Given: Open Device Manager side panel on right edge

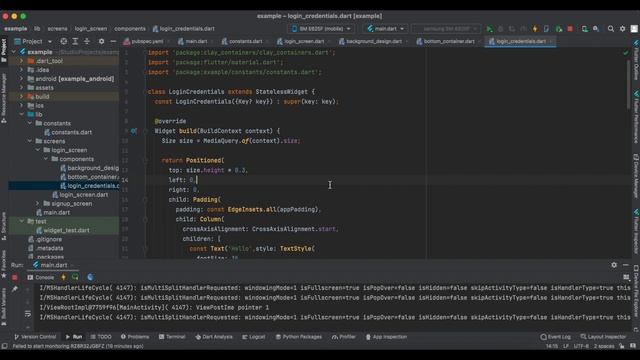Looking at the screenshot, I should coord(636,176).
